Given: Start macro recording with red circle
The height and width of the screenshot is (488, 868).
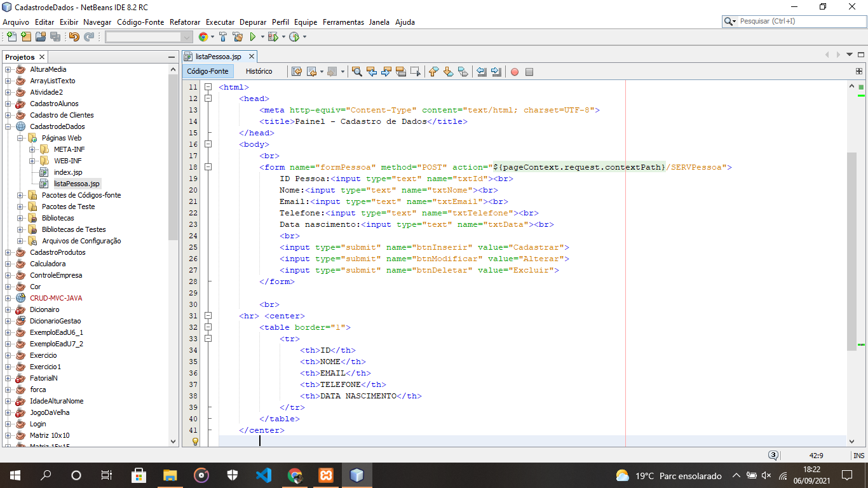Looking at the screenshot, I should 515,72.
